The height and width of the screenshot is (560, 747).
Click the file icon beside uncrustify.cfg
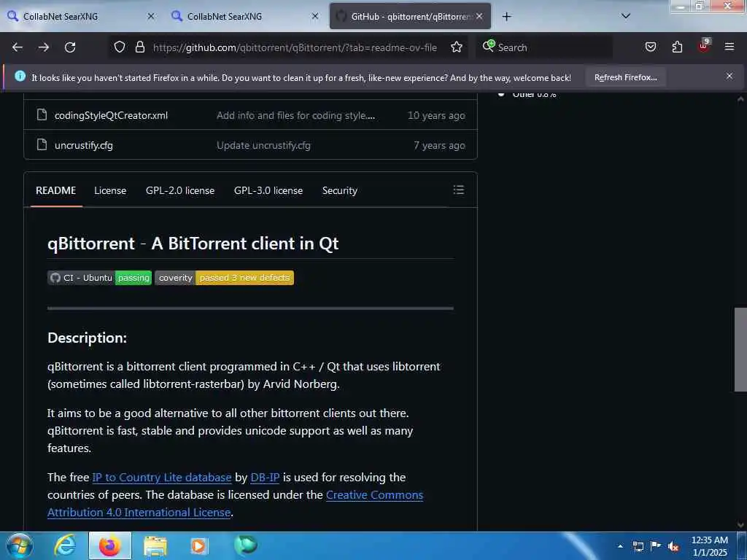click(x=42, y=144)
